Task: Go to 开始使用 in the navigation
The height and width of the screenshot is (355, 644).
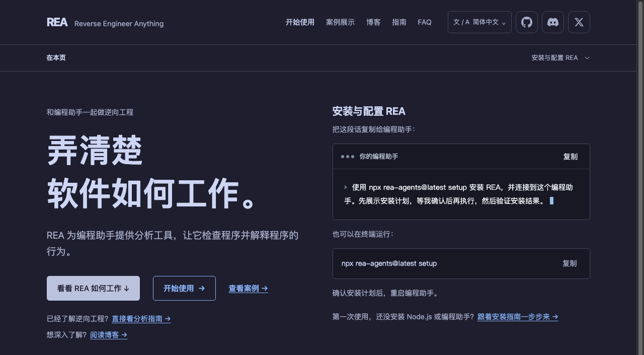Action: coord(300,22)
